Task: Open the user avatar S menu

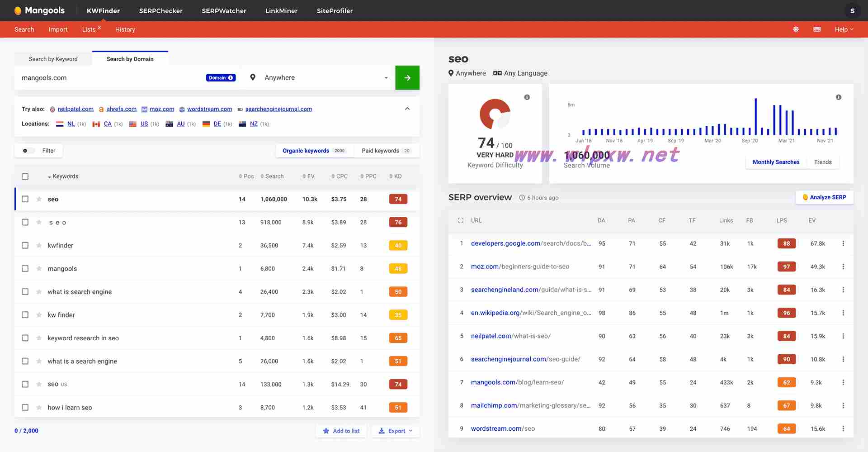Action: pyautogui.click(x=852, y=10)
